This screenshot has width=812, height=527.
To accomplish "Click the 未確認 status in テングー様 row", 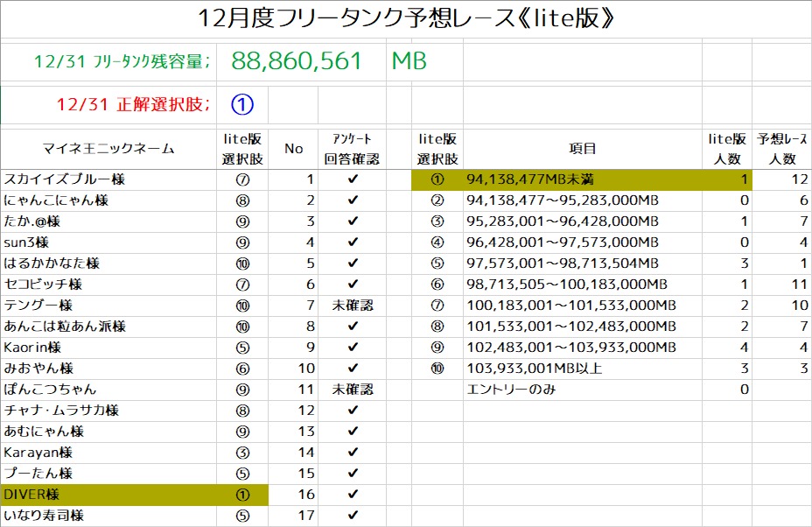I will pyautogui.click(x=353, y=306).
